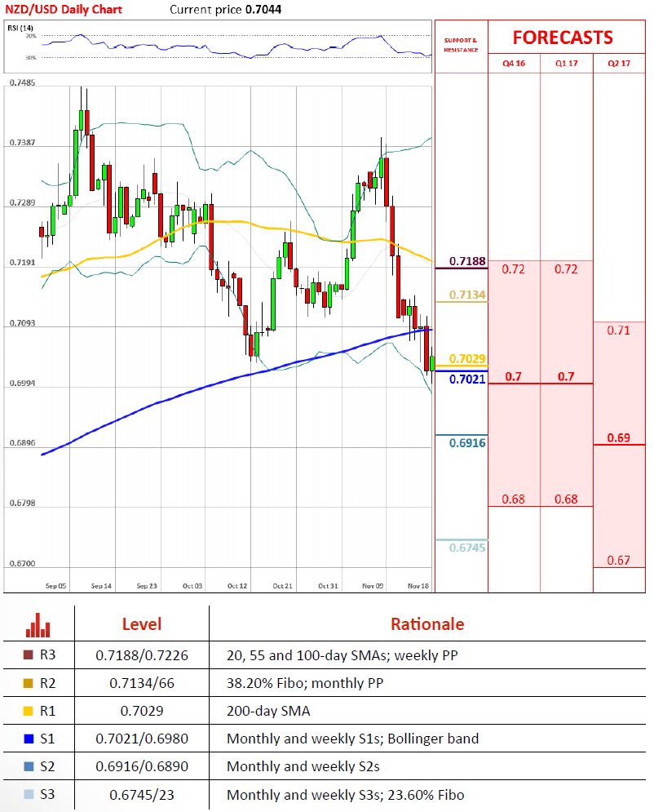Click the Q2 17 low forecast 0.67
The image size is (654, 812).
pyautogui.click(x=619, y=561)
